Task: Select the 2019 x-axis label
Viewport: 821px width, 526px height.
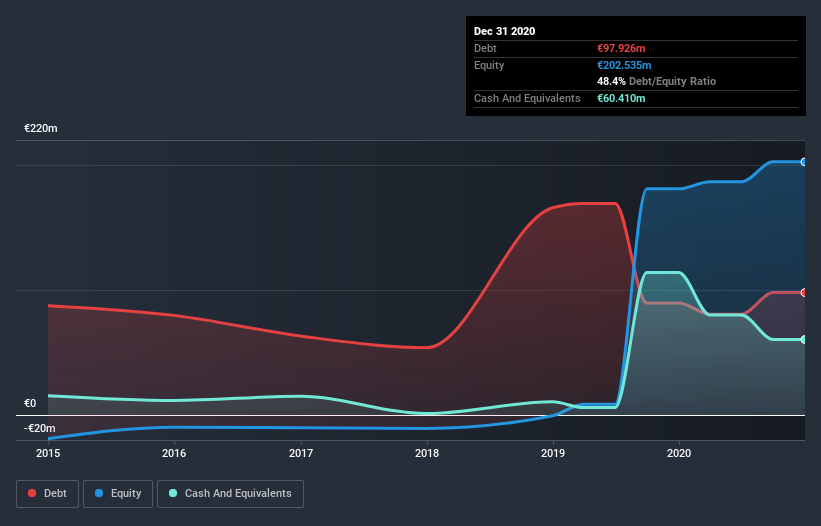Action: pos(553,453)
